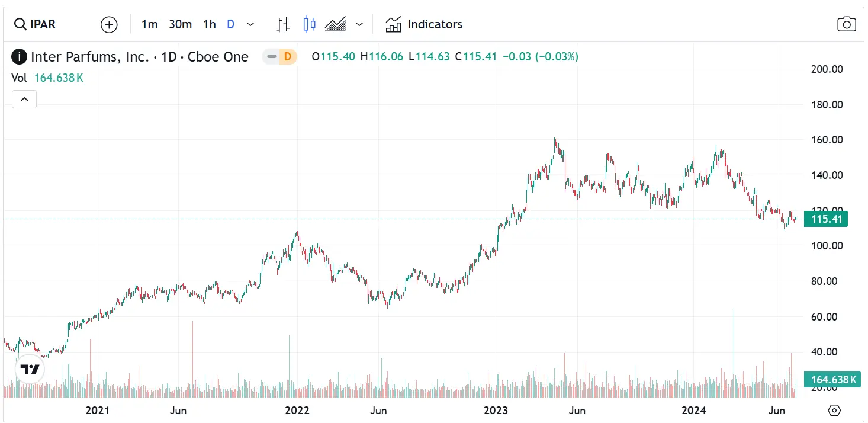The image size is (868, 423).
Task: Toggle the delayed data D badge
Action: tap(287, 57)
